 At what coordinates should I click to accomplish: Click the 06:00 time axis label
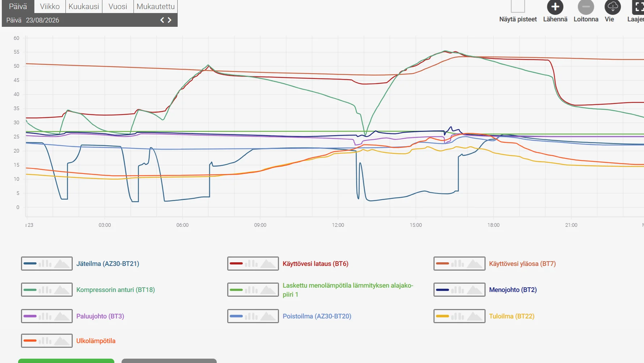point(182,225)
